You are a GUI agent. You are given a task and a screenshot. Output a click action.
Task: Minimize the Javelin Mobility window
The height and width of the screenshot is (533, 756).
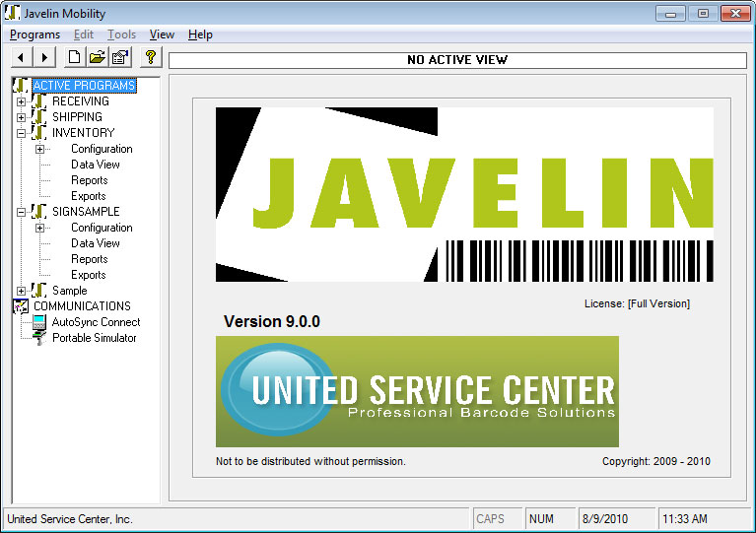(670, 14)
